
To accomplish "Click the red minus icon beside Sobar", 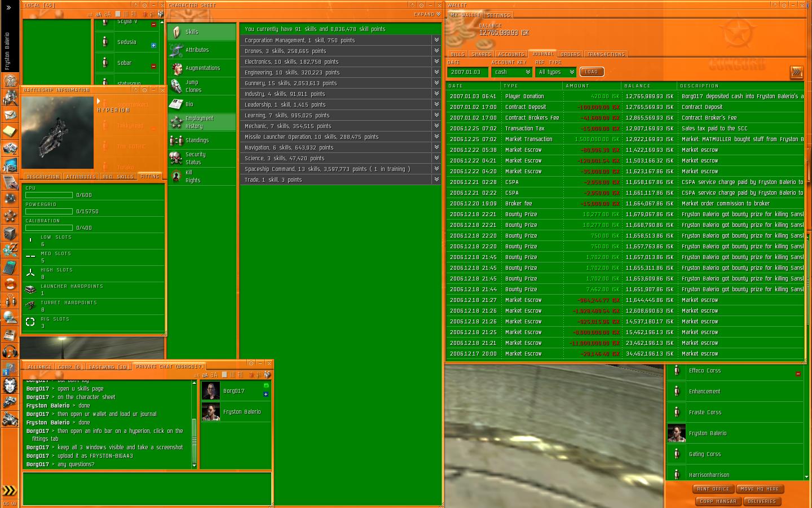I will [x=153, y=67].
